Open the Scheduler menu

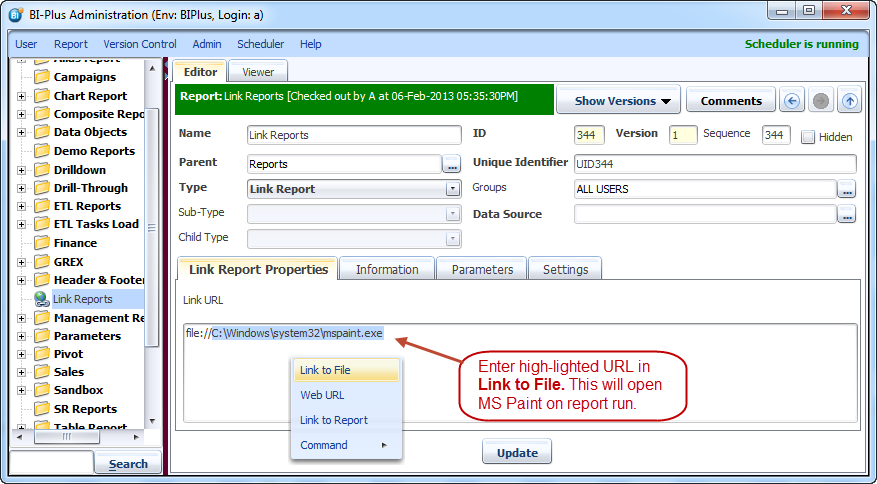pyautogui.click(x=260, y=44)
